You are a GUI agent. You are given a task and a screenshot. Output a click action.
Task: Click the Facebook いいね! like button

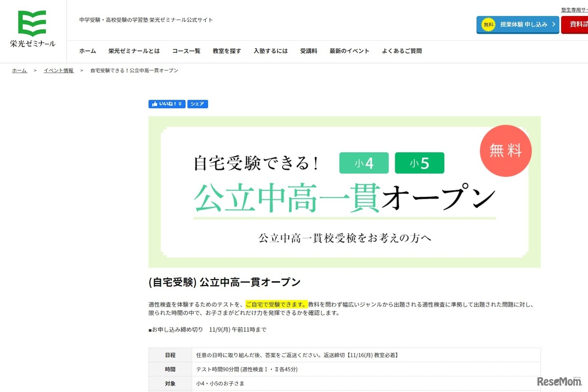click(x=166, y=104)
